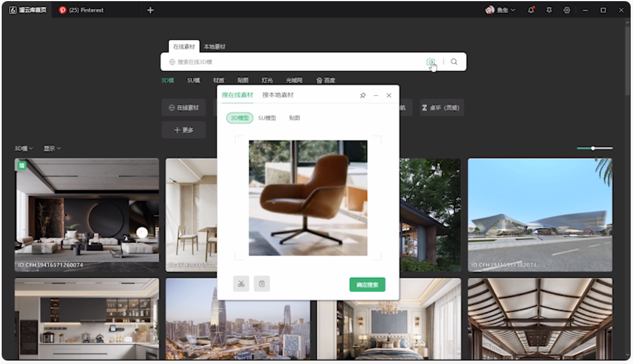
Task: Click the globe icon inside the search field
Action: [172, 62]
